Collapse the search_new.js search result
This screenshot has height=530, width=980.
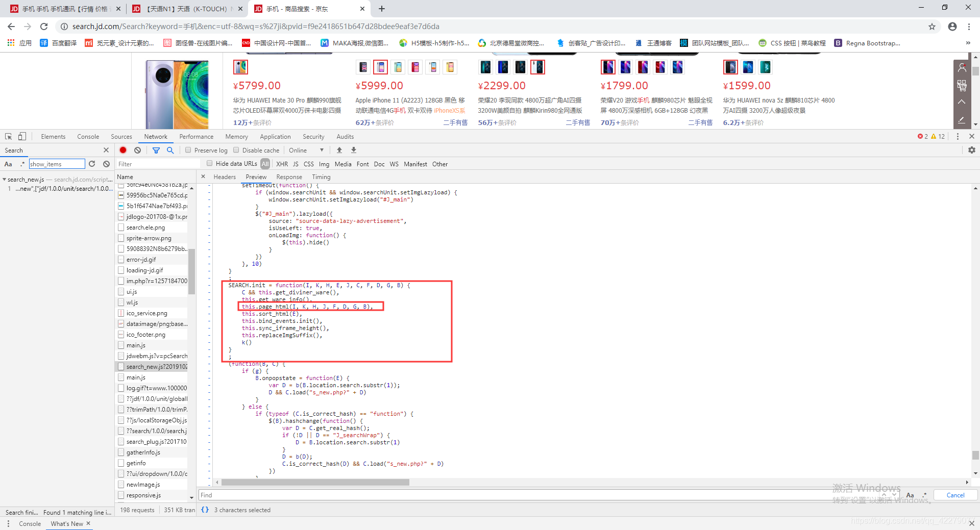pos(5,179)
